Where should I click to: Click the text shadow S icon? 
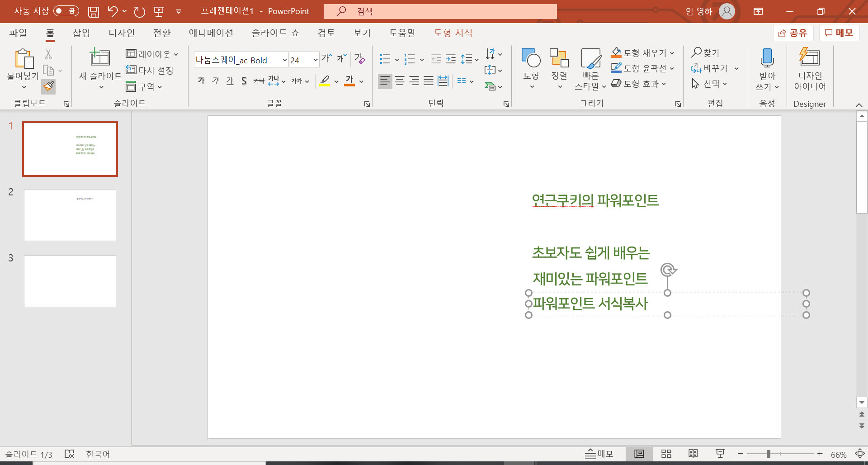pyautogui.click(x=244, y=81)
